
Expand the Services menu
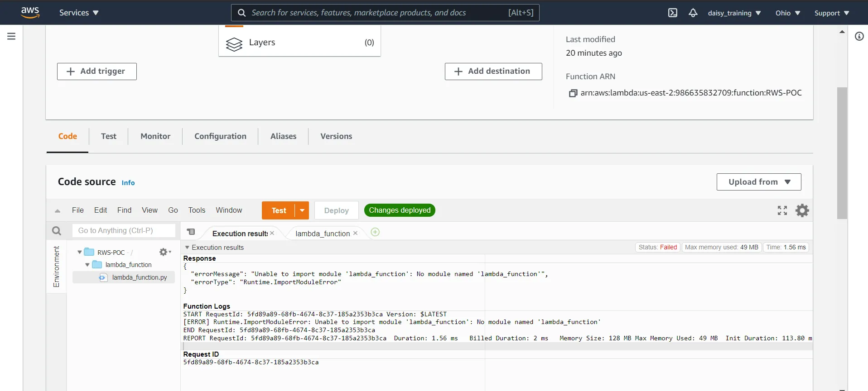point(79,13)
